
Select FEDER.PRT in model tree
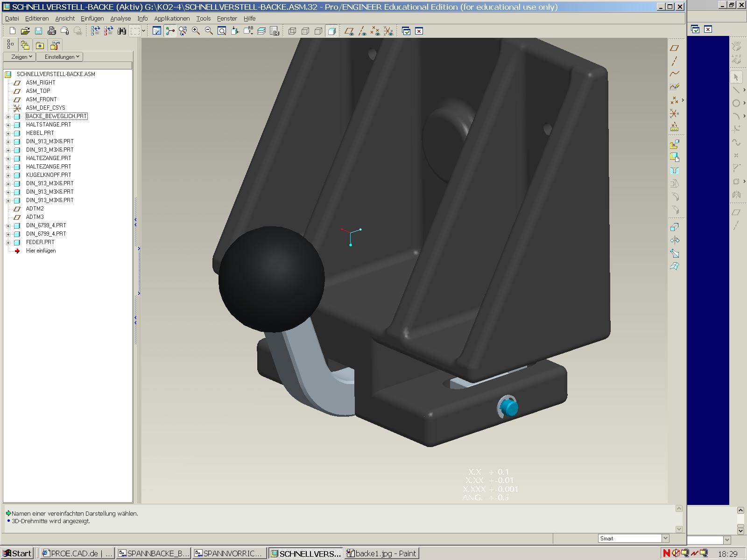tap(40, 242)
